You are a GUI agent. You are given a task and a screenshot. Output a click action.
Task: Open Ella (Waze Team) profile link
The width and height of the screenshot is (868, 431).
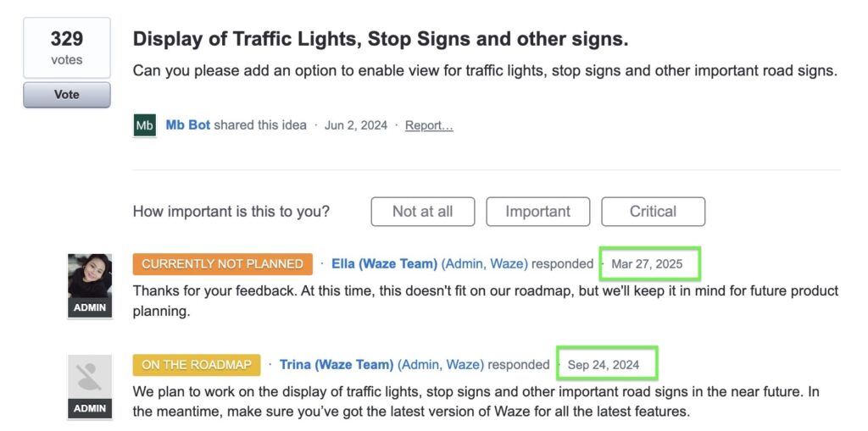[x=384, y=264]
